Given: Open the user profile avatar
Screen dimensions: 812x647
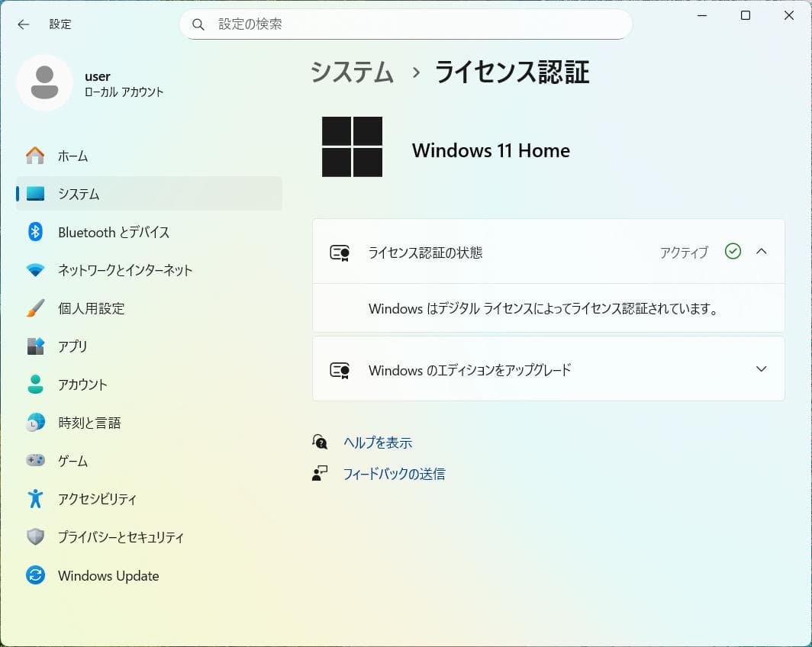Looking at the screenshot, I should tap(44, 83).
